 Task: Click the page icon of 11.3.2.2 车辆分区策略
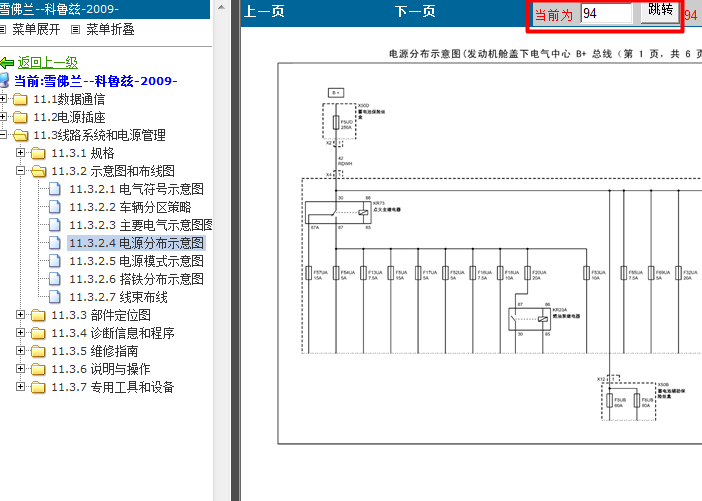pyautogui.click(x=55, y=207)
